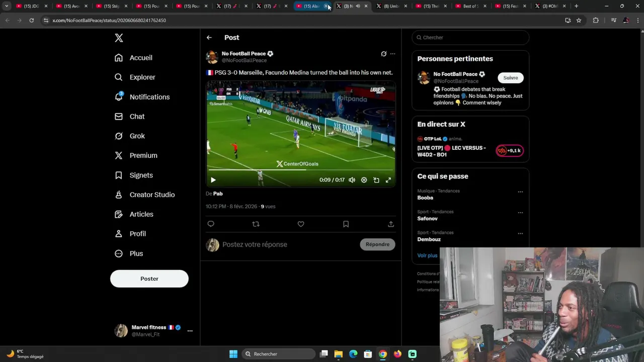Go back using the post arrow
Screen dimensions: 644x362
(209, 38)
